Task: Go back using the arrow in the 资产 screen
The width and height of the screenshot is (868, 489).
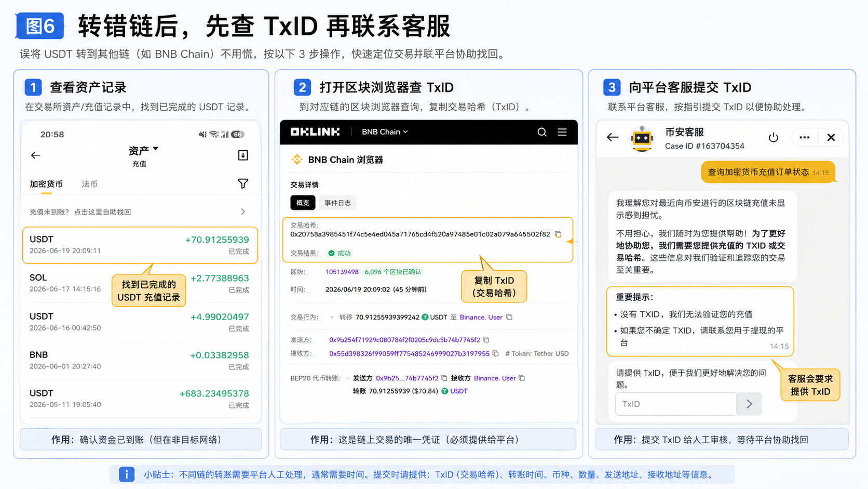Action: (x=35, y=155)
